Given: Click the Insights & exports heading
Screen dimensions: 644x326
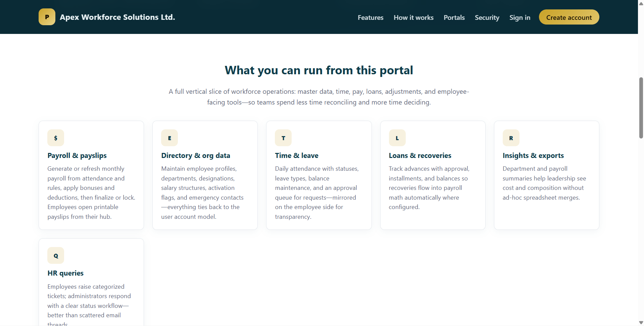Looking at the screenshot, I should click(533, 156).
